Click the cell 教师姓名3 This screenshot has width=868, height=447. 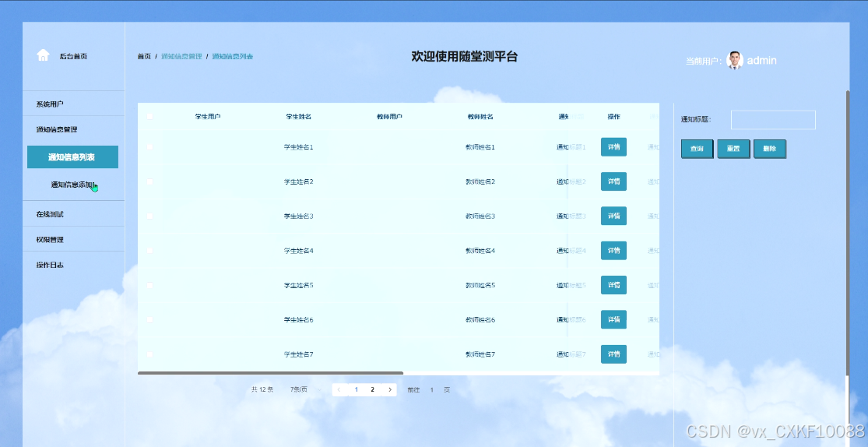click(x=480, y=216)
